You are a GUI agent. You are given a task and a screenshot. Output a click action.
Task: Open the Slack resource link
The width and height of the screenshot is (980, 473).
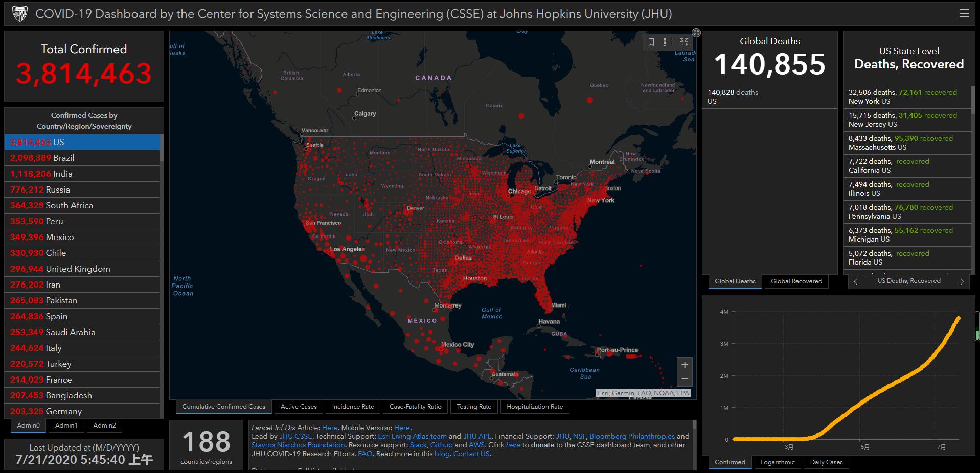click(x=418, y=445)
